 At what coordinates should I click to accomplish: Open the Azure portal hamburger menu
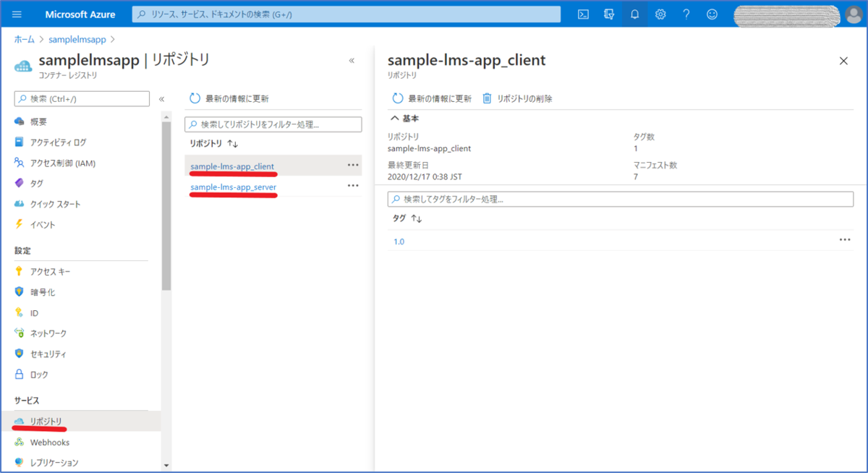point(17,14)
